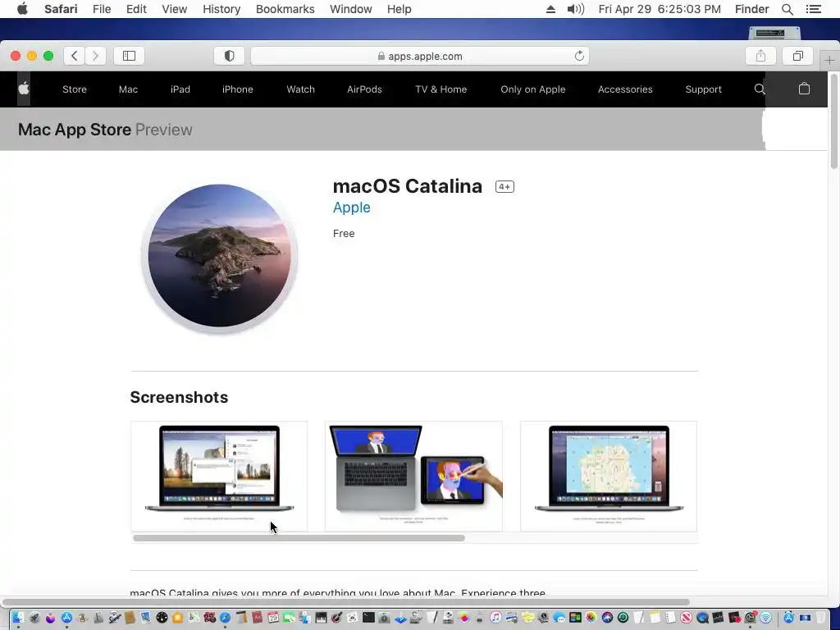Show the Safari sidebar
Image resolution: width=840 pixels, height=630 pixels.
(129, 56)
